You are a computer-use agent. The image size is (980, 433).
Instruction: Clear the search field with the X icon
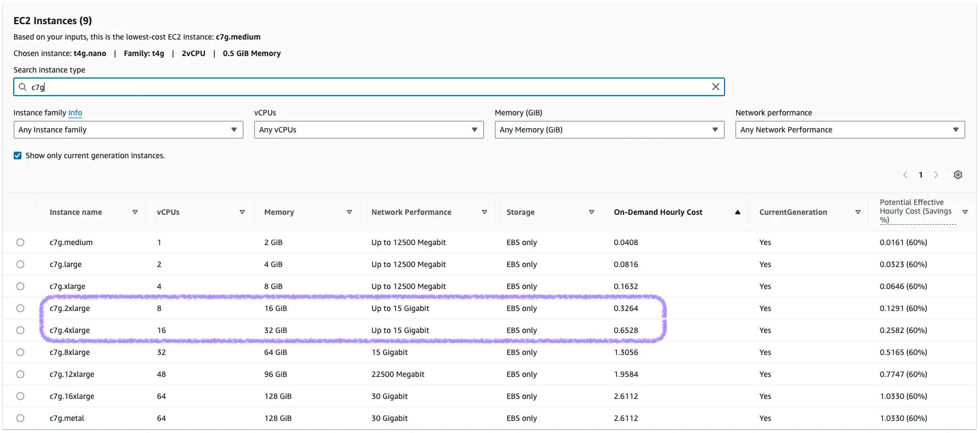click(x=715, y=87)
